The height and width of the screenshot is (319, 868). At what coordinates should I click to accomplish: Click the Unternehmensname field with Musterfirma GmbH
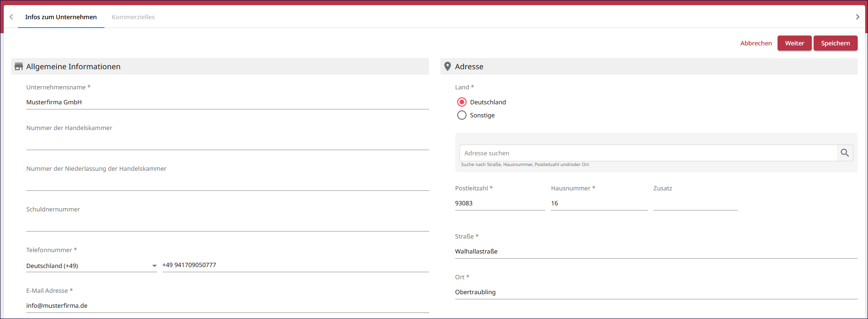pos(228,102)
